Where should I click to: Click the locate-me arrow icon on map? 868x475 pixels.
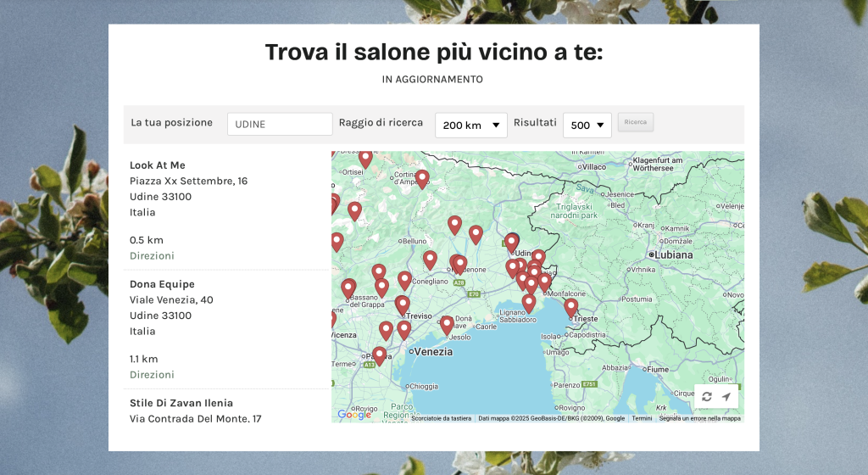tap(726, 397)
